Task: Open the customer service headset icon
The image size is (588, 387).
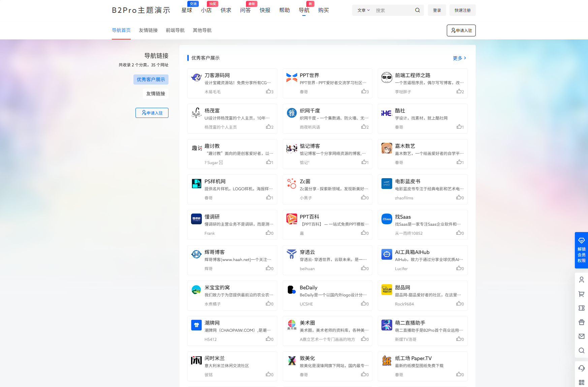Action: coord(581,368)
